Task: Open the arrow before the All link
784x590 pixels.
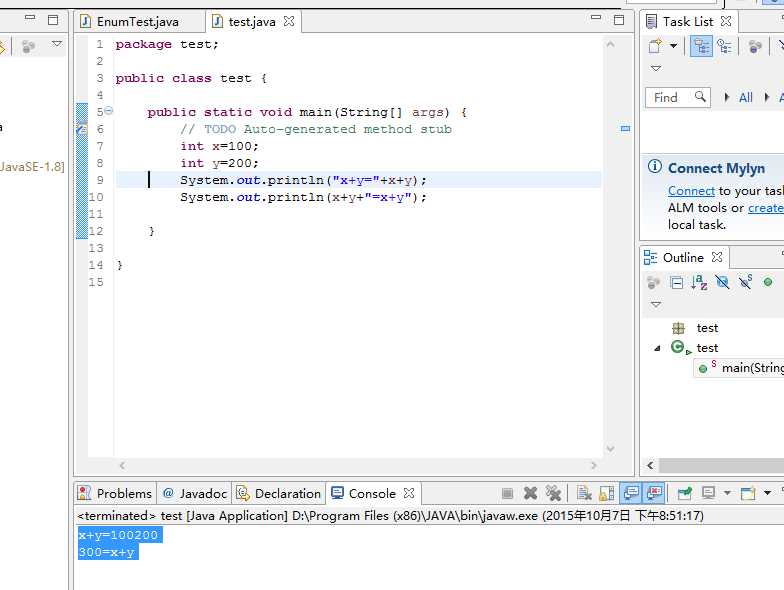Action: coord(726,97)
